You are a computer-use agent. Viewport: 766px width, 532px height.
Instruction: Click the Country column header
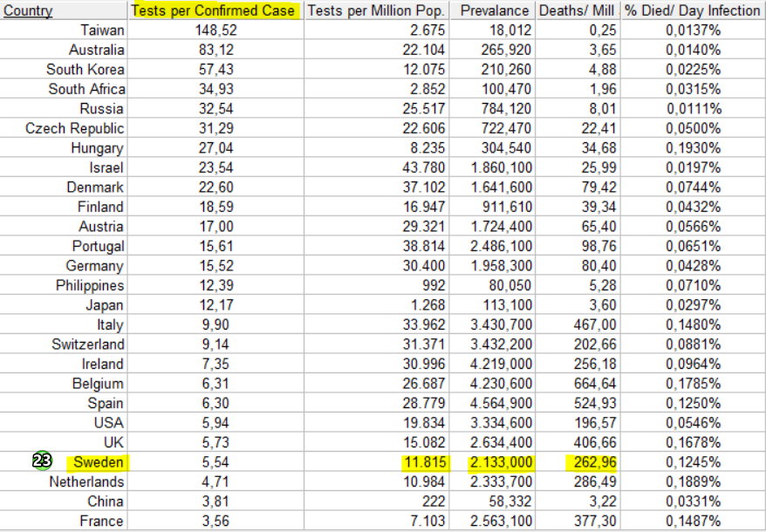pos(64,10)
